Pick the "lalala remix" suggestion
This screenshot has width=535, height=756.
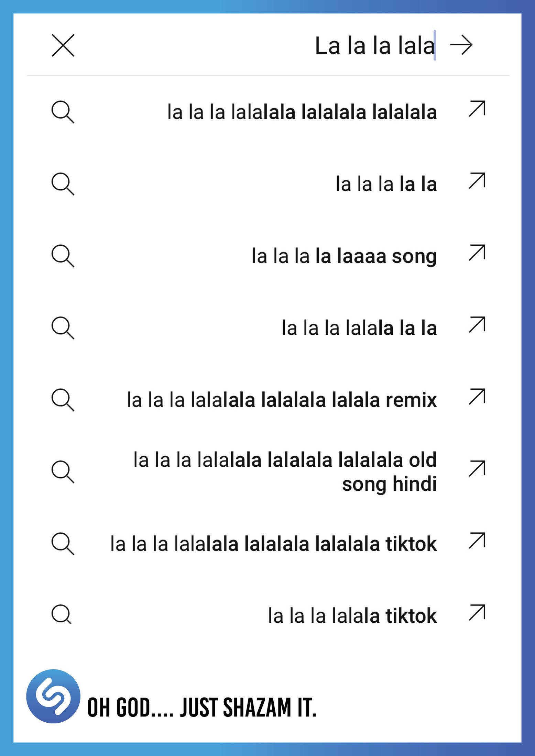tap(282, 400)
